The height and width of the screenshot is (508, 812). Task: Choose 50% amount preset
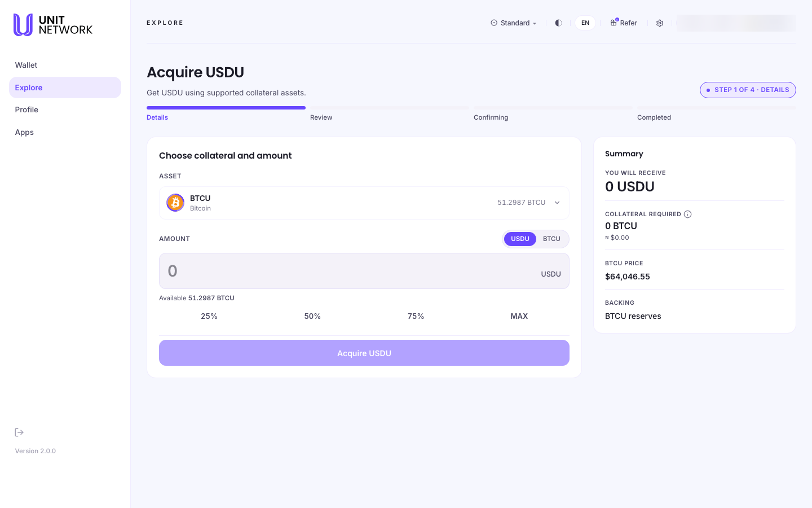pos(312,316)
